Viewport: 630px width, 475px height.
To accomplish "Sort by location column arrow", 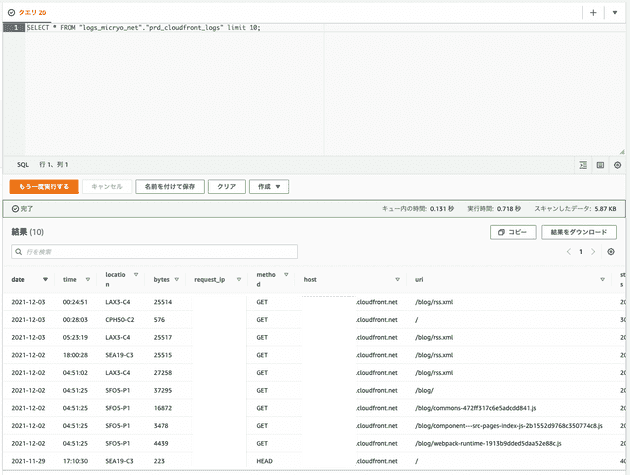I will coord(136,275).
